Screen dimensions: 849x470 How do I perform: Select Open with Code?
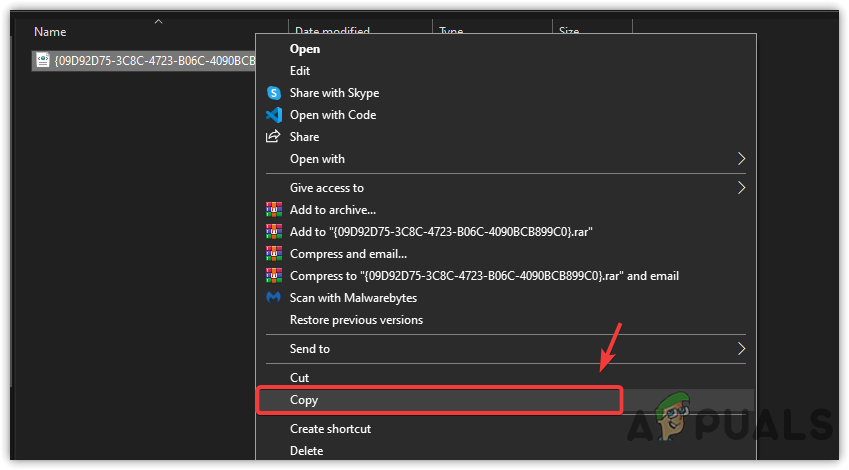(x=333, y=115)
